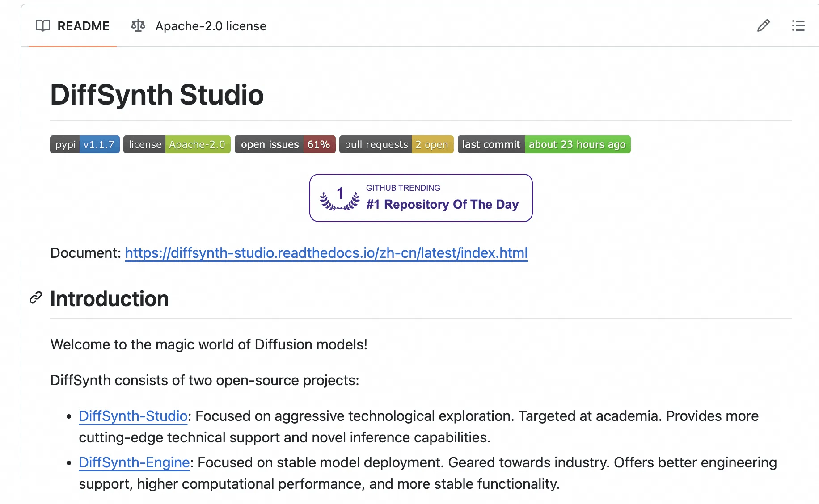Click the orange README tab underline indicator
The height and width of the screenshot is (504, 819).
pos(72,46)
